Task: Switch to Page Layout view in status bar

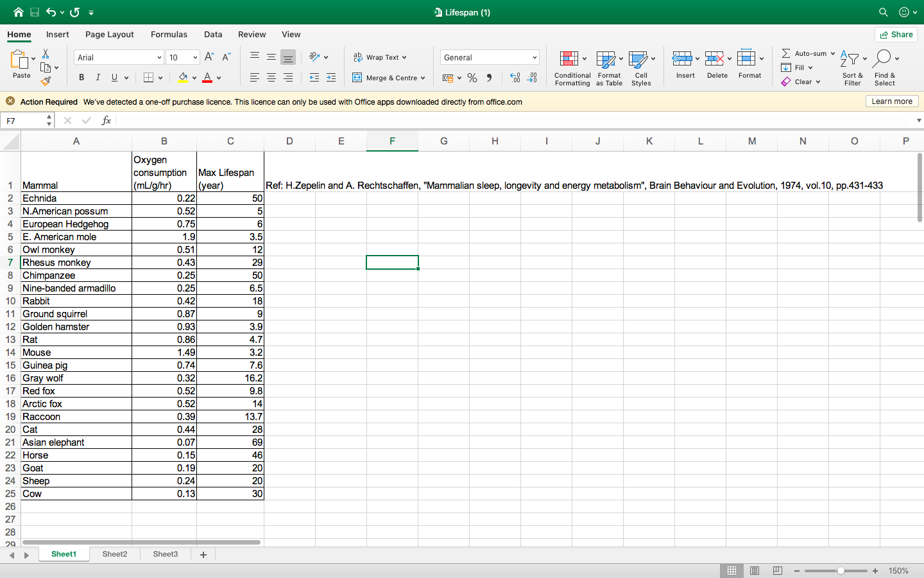Action: [755, 570]
